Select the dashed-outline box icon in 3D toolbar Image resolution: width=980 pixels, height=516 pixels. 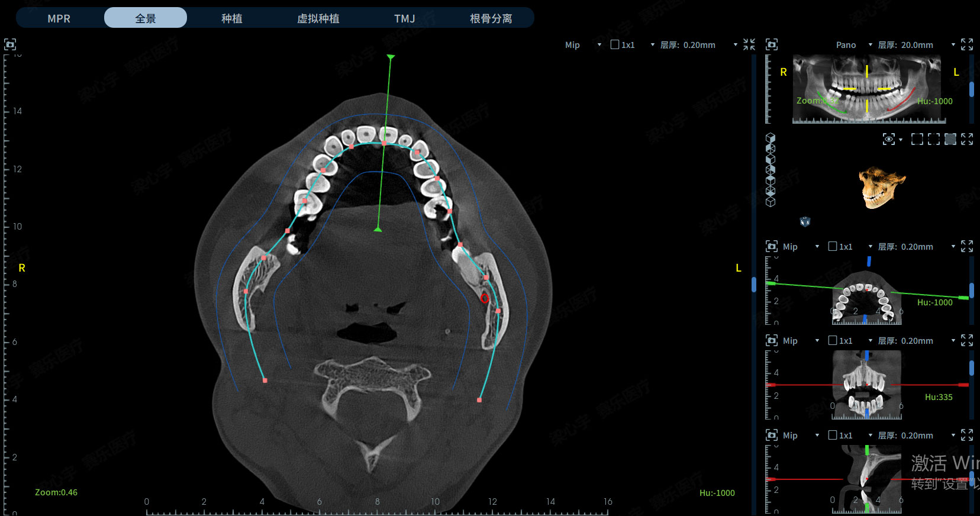934,139
